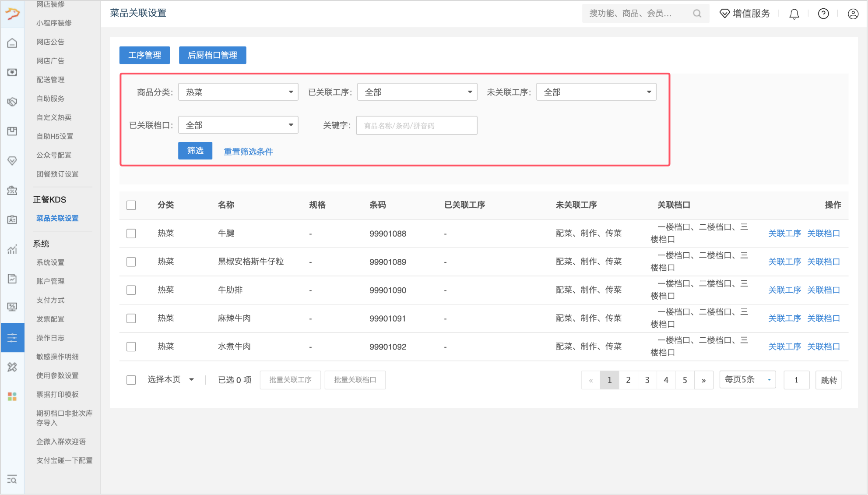Click the magnifier search icon in top bar

point(697,14)
